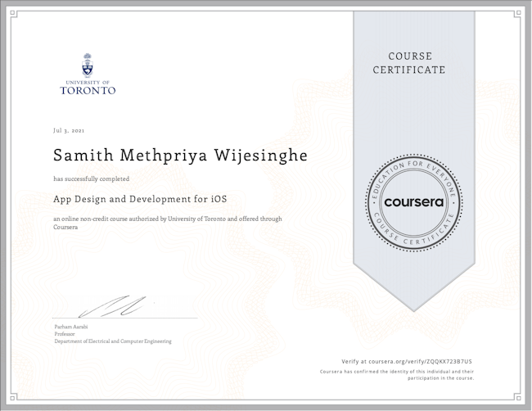This screenshot has height=411, width=532.
Task: Click the handwritten signature above Parham Aarabi
Action: click(x=113, y=307)
